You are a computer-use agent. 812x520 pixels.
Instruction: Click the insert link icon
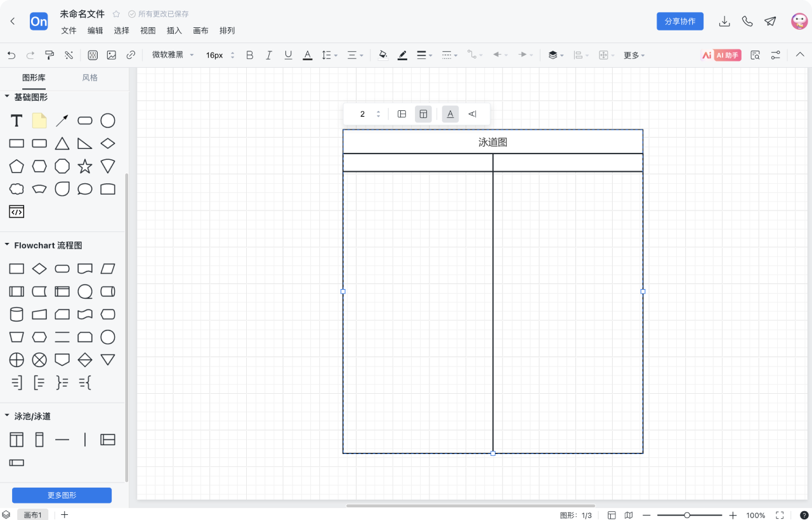131,55
